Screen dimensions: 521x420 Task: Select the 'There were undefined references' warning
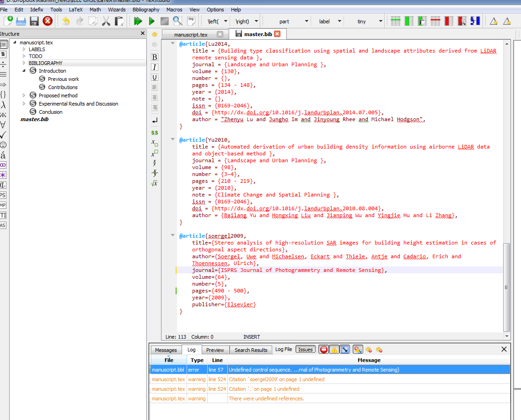point(330,399)
